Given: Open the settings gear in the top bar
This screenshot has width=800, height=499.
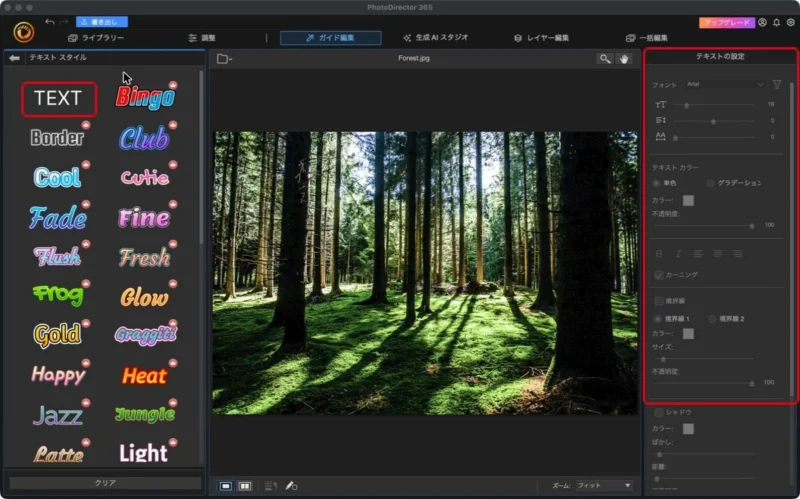Looking at the screenshot, I should coord(790,22).
